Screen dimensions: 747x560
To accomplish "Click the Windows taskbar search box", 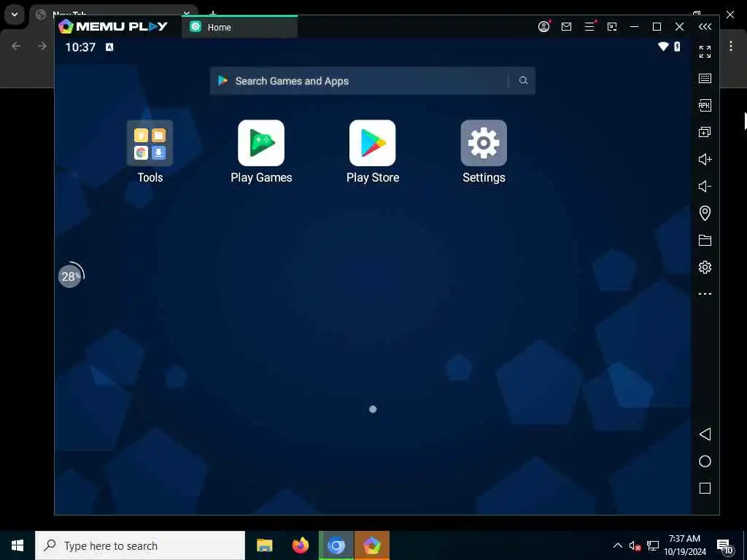I will pos(140,545).
